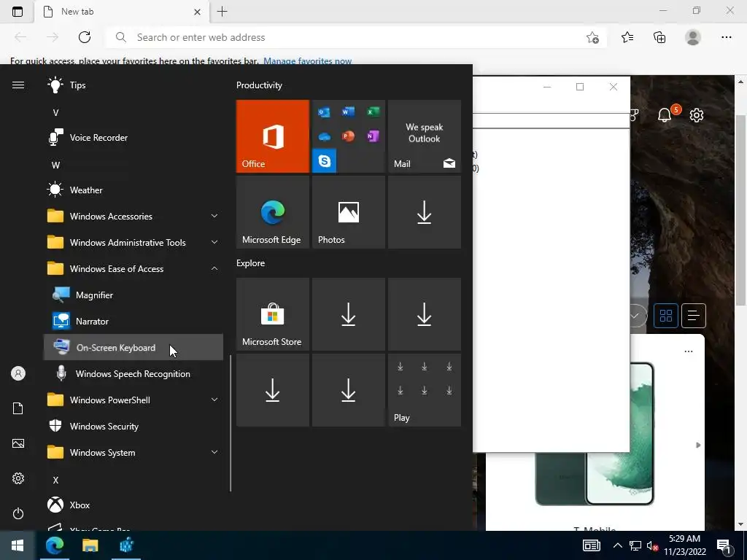
Task: Close the New tab tab
Action: coord(197,12)
